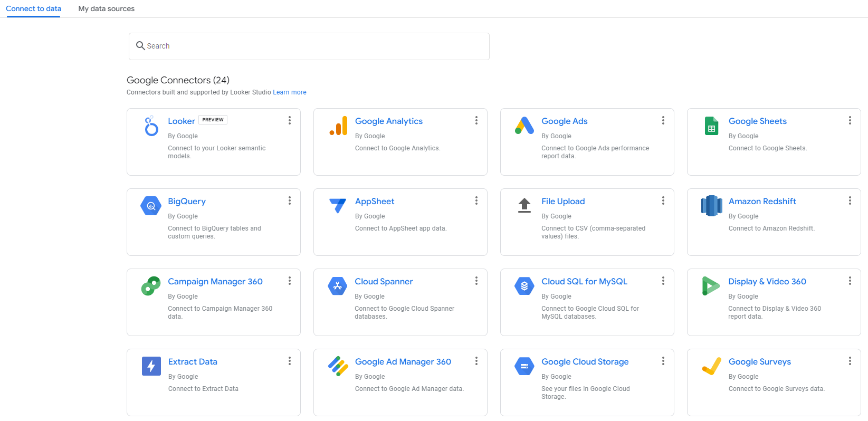This screenshot has width=868, height=421.
Task: Click the Learn more link
Action: pyautogui.click(x=290, y=92)
